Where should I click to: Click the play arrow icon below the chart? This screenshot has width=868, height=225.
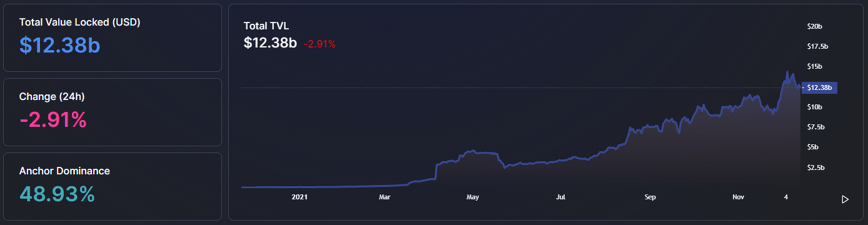point(845,199)
